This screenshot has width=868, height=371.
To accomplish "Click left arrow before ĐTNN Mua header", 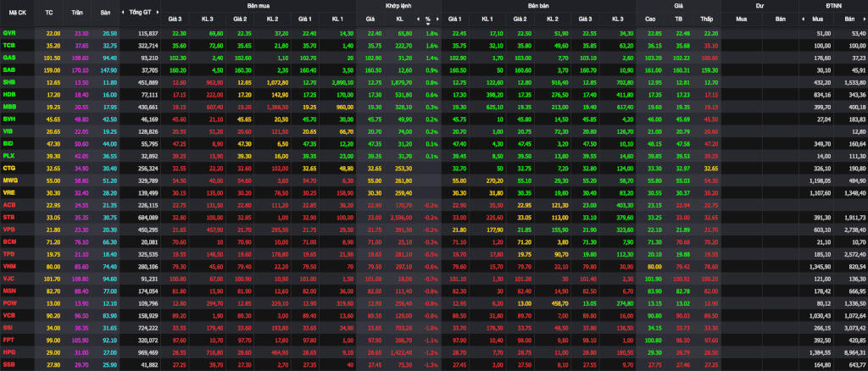I will coord(804,19).
